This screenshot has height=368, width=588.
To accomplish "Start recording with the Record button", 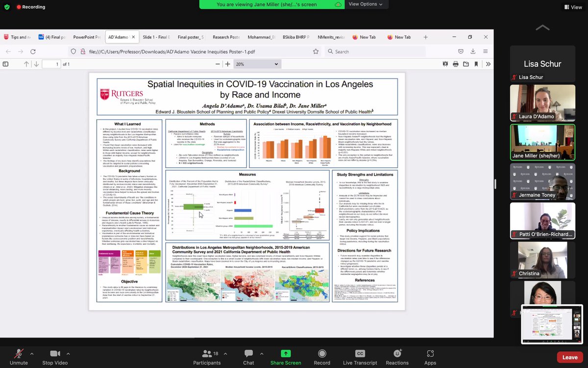I will (322, 357).
